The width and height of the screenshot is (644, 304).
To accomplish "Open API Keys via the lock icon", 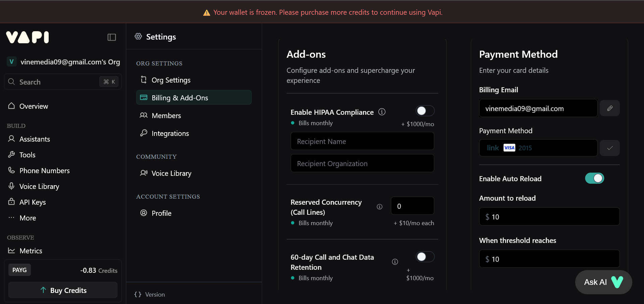I will click(11, 202).
